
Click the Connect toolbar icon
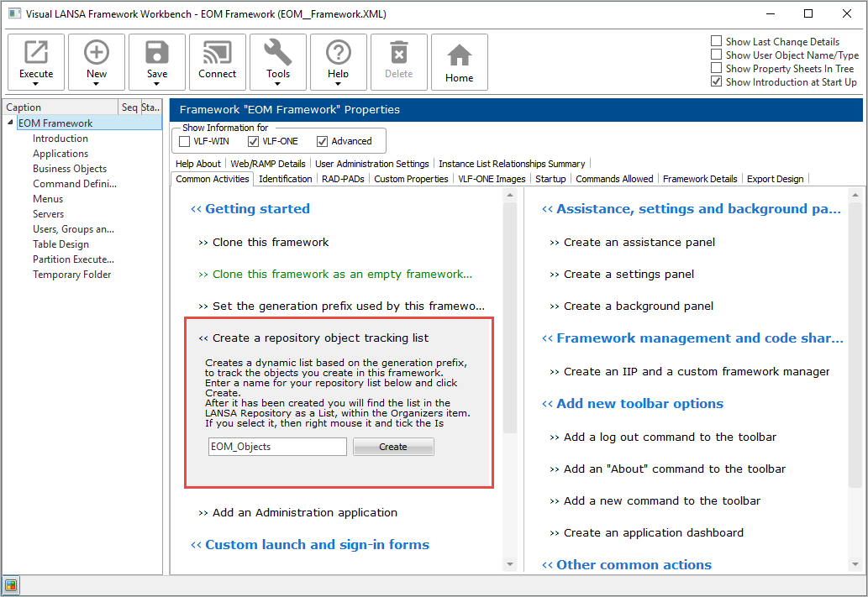(217, 53)
